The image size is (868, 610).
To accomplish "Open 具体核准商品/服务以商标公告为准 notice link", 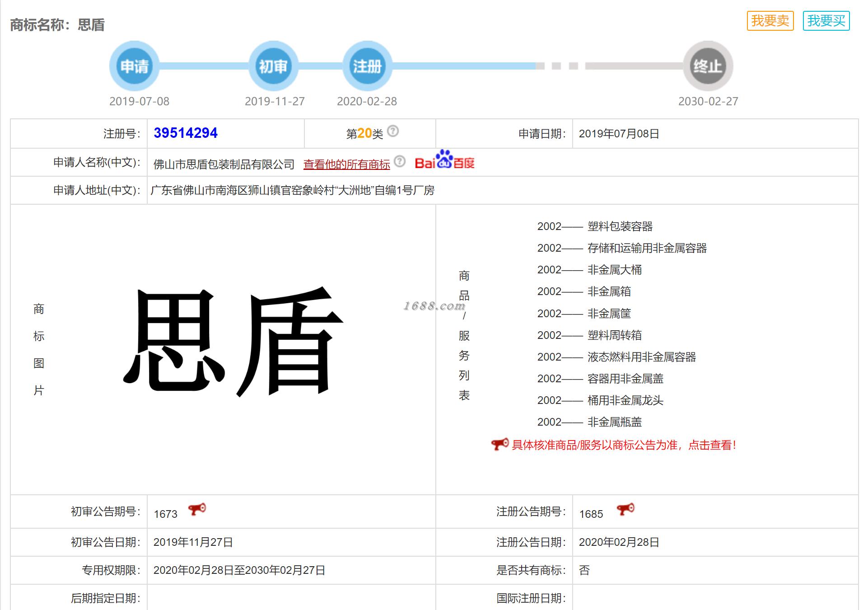I will tap(624, 445).
